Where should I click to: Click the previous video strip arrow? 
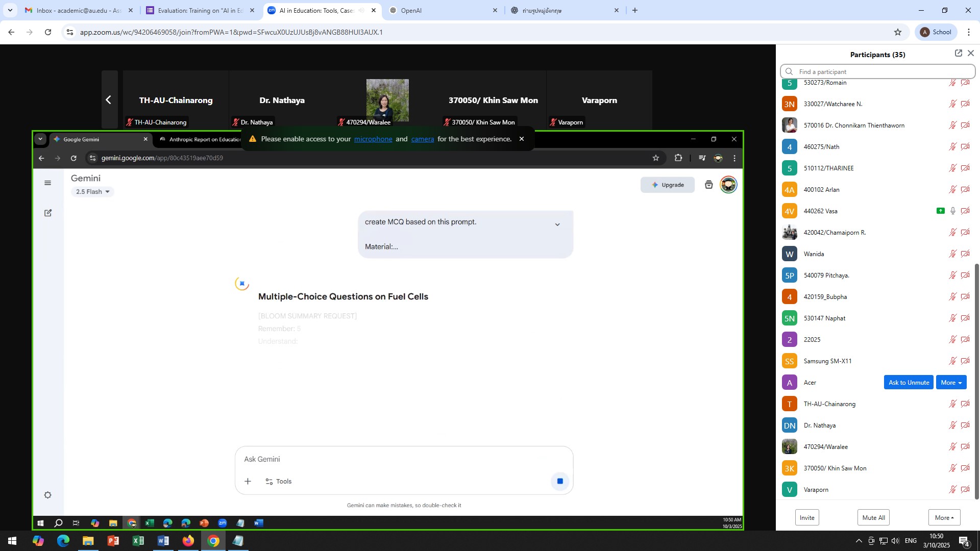click(109, 100)
